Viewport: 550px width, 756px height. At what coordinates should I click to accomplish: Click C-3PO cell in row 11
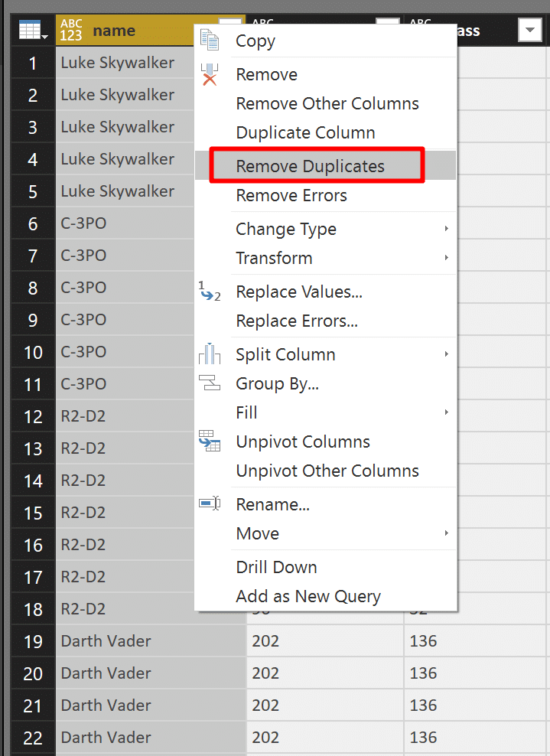125,384
